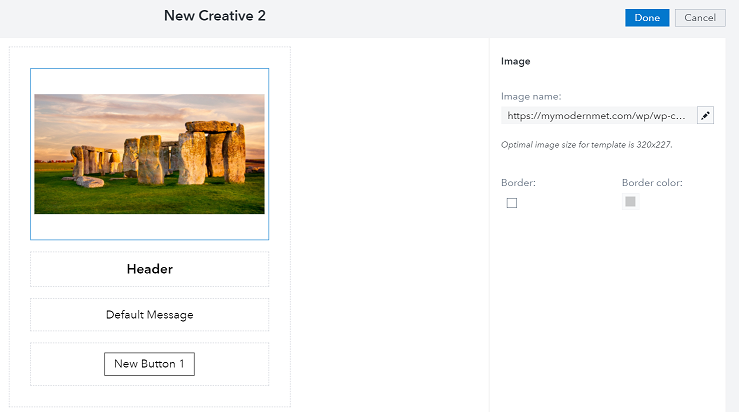The image size is (739, 412).
Task: Open the Border color swatch
Action: pyautogui.click(x=630, y=202)
